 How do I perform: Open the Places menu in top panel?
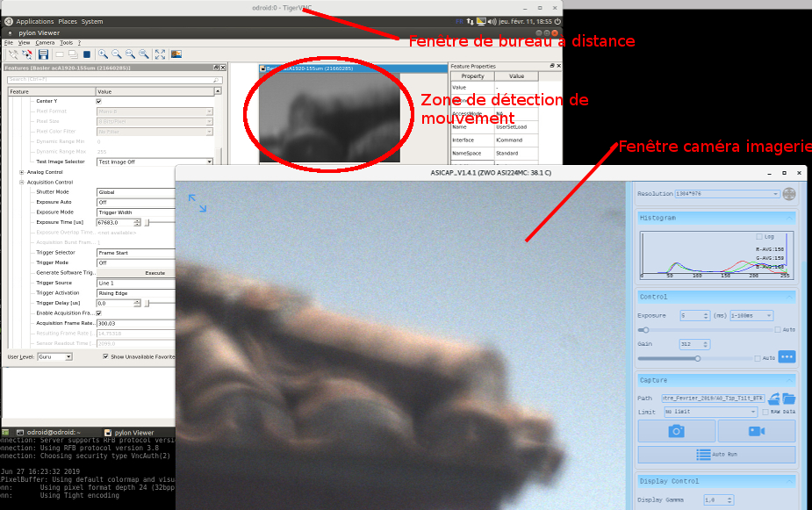coord(68,22)
